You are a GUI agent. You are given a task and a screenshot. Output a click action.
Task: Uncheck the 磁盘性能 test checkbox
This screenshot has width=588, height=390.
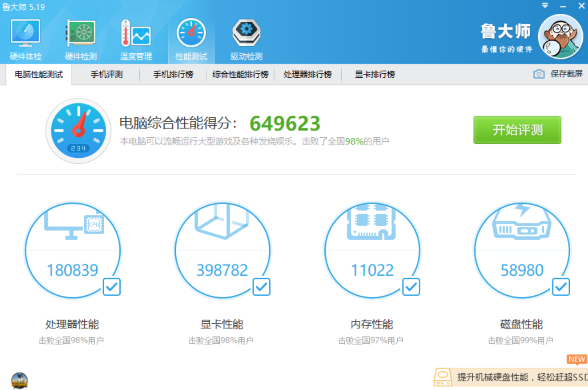pyautogui.click(x=561, y=287)
